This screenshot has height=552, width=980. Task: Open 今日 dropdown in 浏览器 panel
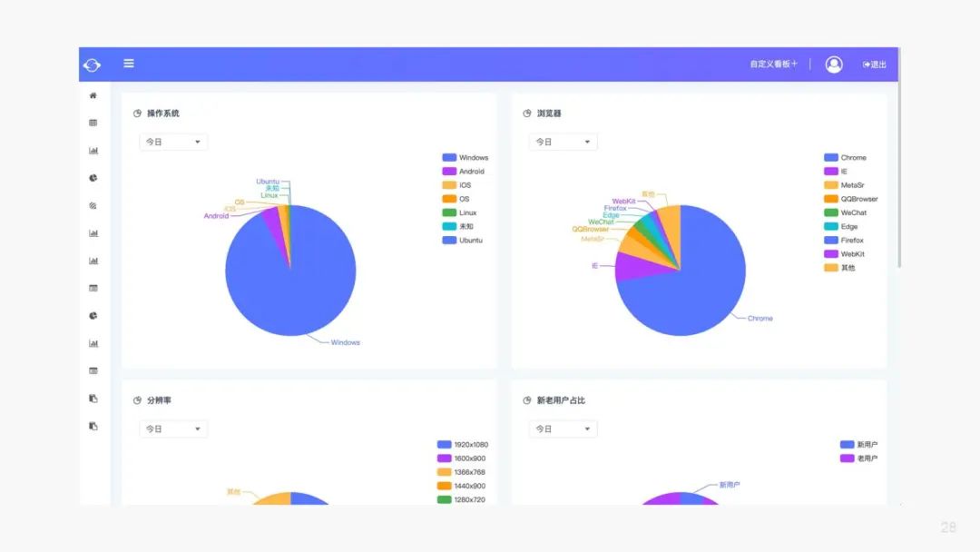pos(563,142)
